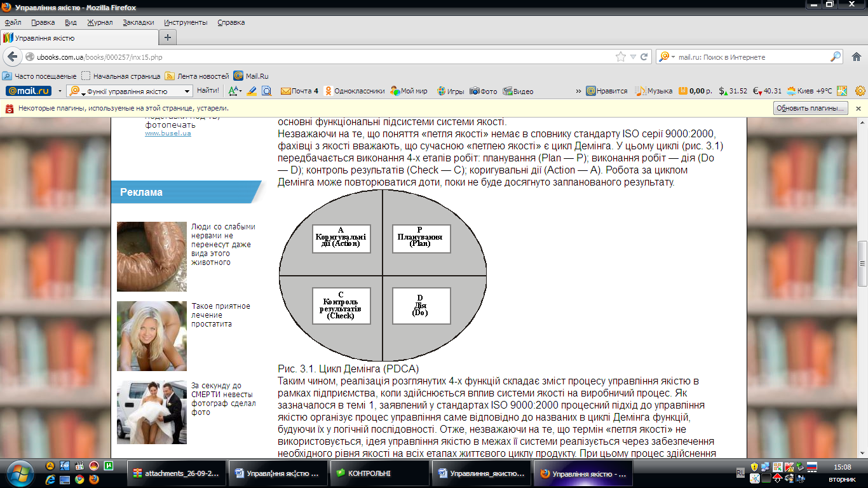The height and width of the screenshot is (488, 868).
Task: Click the RL language indicator in the tray
Action: [741, 473]
